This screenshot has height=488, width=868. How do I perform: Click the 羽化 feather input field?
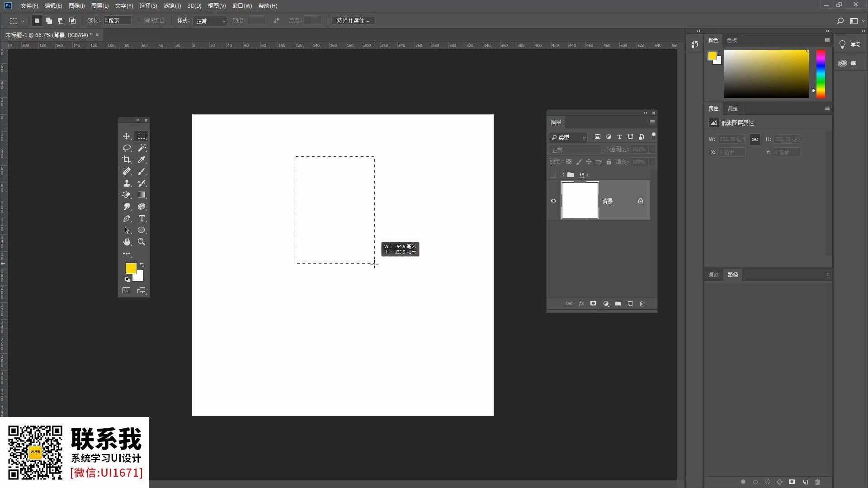coord(117,21)
